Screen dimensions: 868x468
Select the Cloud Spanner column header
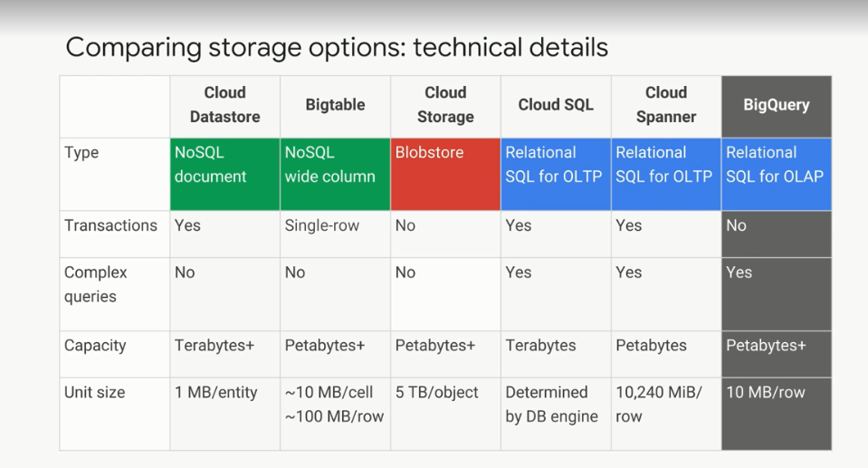666,105
